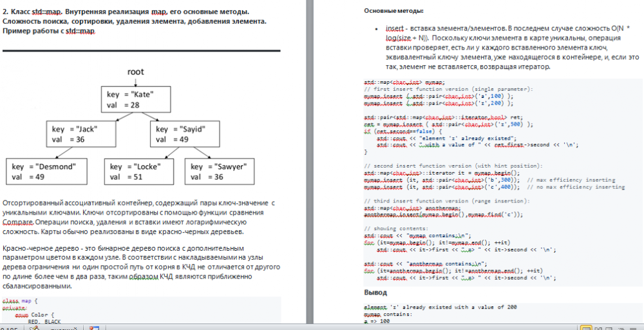The height and width of the screenshot is (330, 644).
Task: Switch to Print Layout view
Action: [x=586, y=327]
